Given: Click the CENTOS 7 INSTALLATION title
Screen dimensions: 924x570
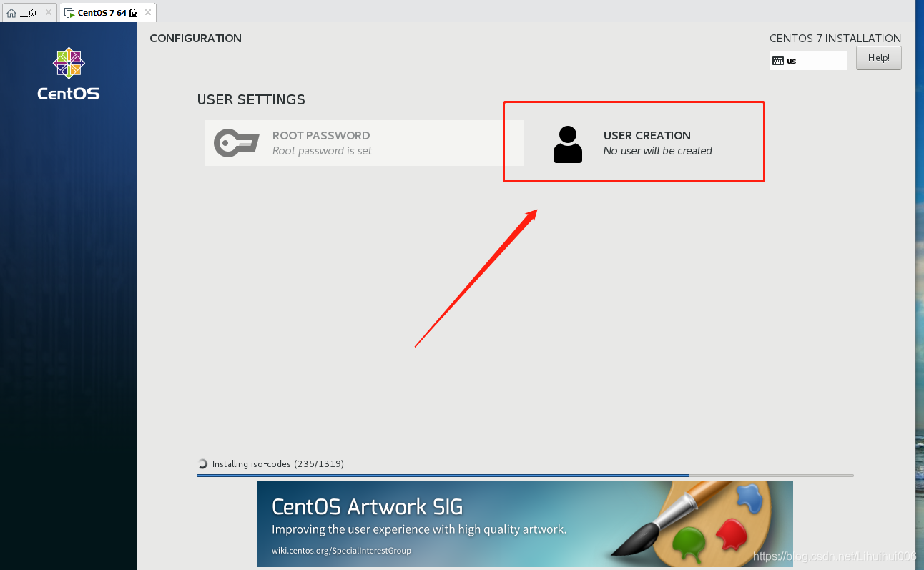Looking at the screenshot, I should 835,39.
